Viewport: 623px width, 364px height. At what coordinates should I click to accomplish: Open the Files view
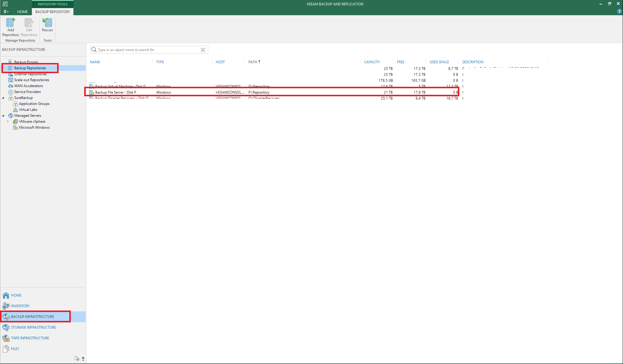[15, 349]
